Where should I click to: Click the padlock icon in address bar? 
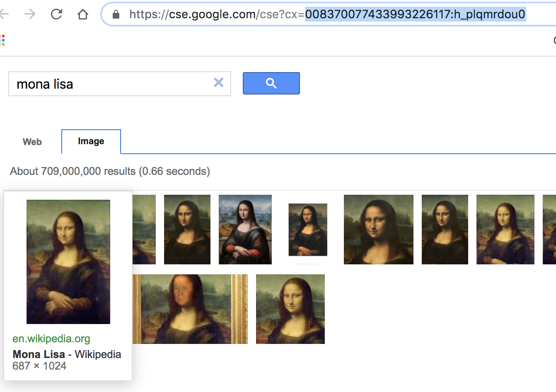point(116,15)
